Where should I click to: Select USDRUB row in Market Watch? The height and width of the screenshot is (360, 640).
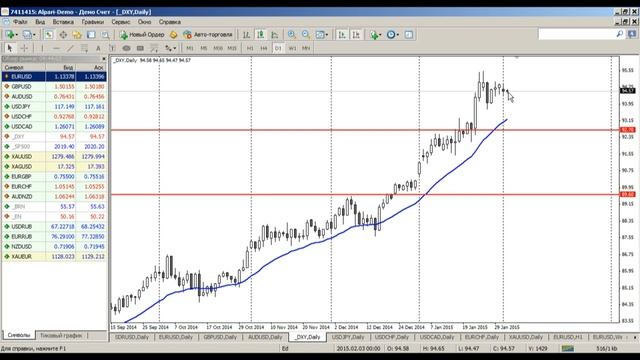click(54, 227)
